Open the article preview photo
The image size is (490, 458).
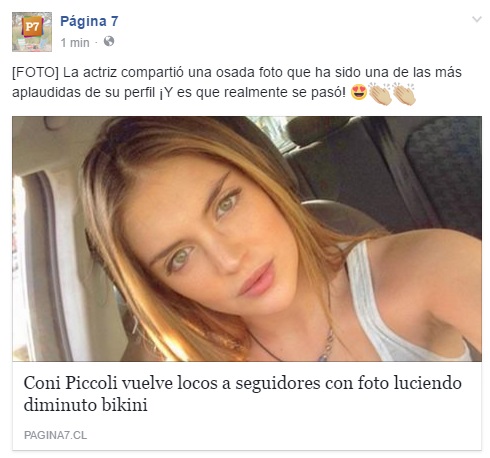(x=247, y=239)
